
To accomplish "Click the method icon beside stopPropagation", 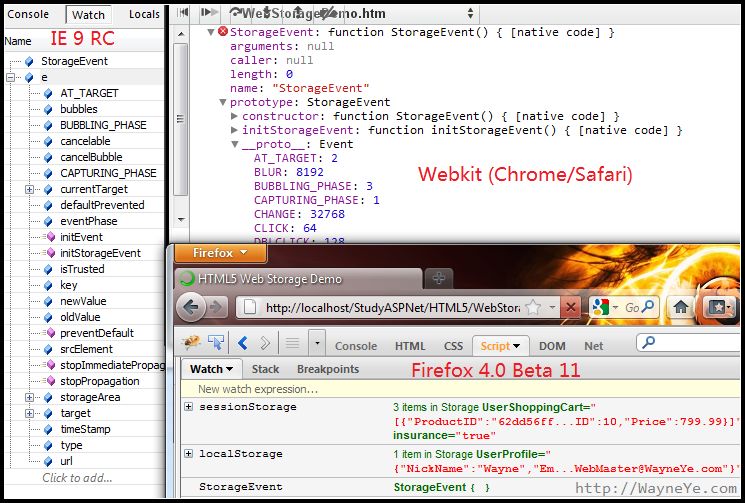I will pos(49,381).
